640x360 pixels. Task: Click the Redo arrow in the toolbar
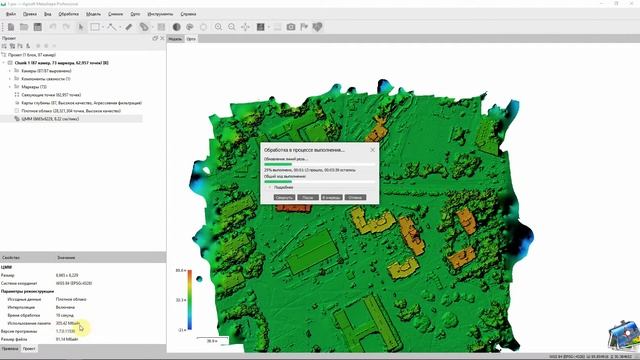click(x=66, y=27)
